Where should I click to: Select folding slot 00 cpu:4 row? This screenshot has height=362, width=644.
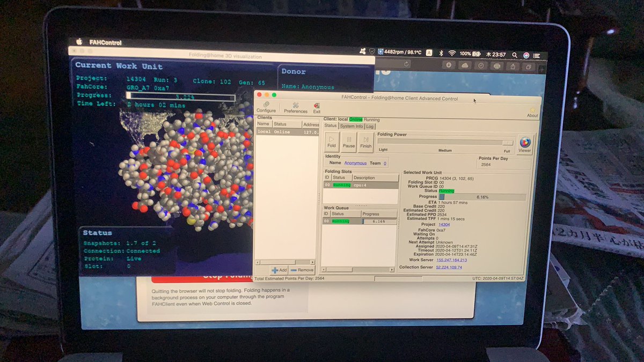click(360, 185)
